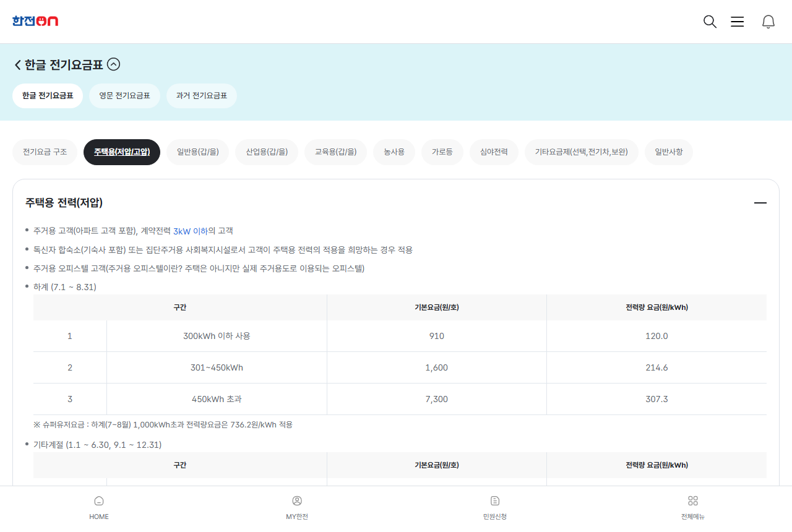
Task: Open 심야전력 category
Action: pyautogui.click(x=494, y=152)
